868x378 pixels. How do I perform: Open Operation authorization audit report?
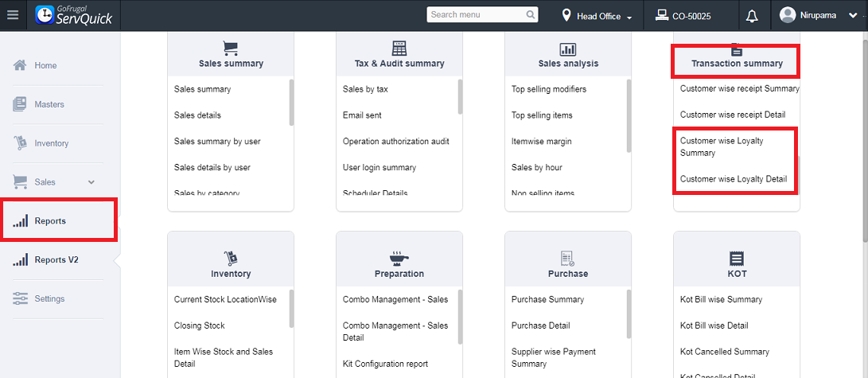(395, 141)
